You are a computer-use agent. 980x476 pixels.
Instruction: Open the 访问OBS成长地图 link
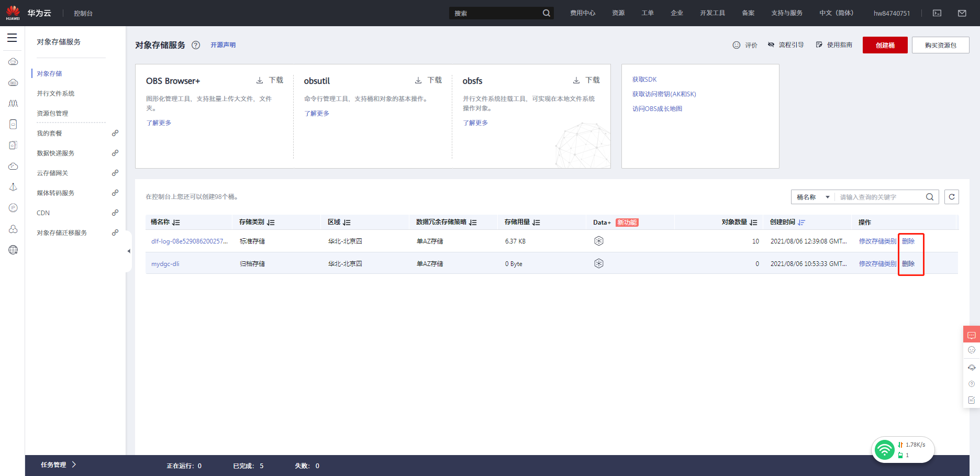[x=657, y=109]
